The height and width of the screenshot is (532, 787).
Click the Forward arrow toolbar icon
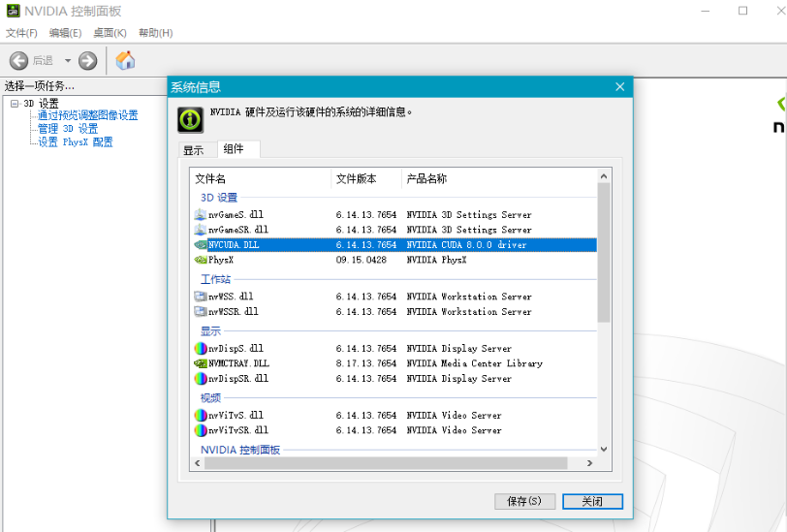[x=87, y=61]
